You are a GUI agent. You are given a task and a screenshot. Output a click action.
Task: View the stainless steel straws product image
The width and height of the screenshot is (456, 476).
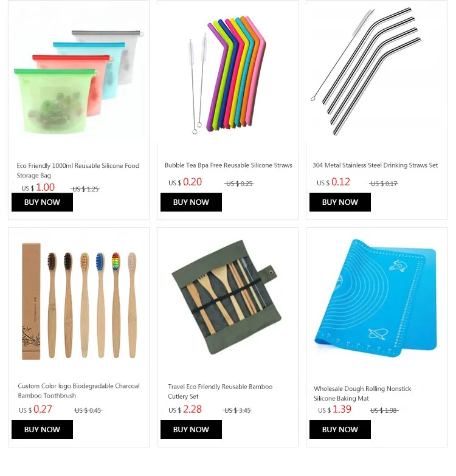pyautogui.click(x=376, y=72)
